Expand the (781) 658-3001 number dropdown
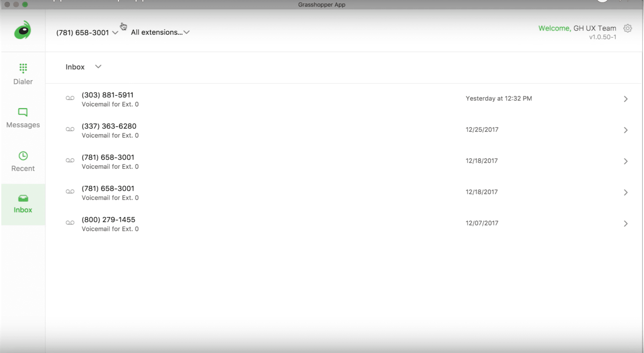 (115, 32)
